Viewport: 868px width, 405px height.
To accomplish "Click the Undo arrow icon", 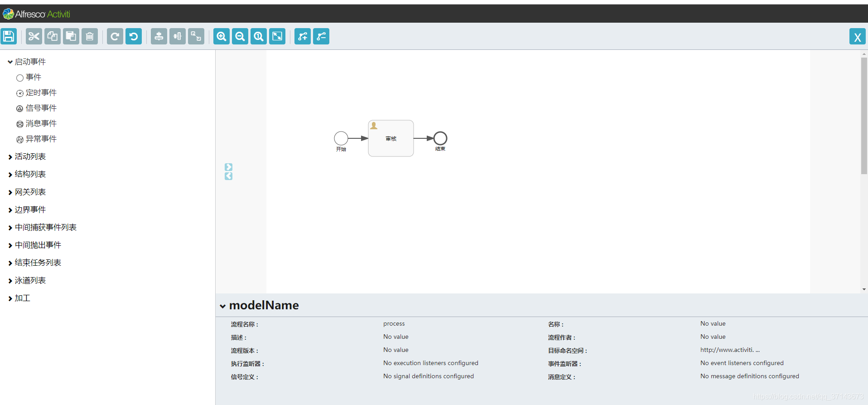I will tap(134, 36).
